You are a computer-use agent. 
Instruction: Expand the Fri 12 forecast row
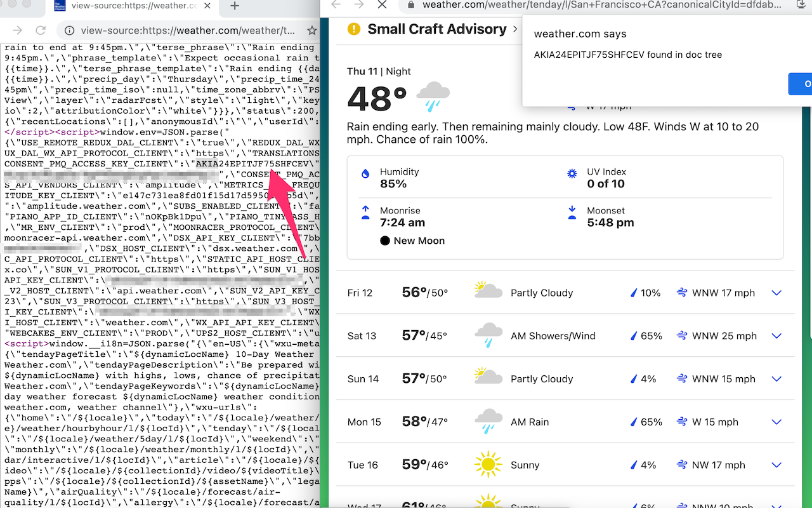(x=776, y=293)
